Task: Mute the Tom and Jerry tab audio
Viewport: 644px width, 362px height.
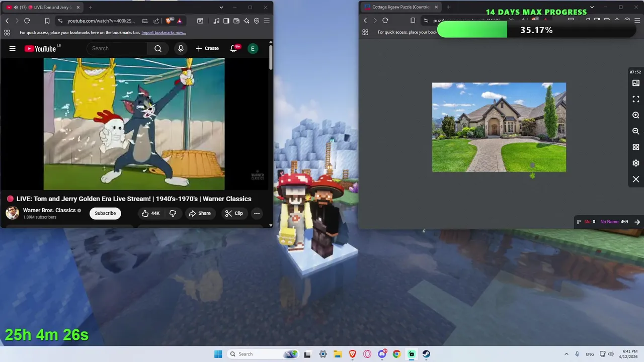Action: tap(16, 8)
